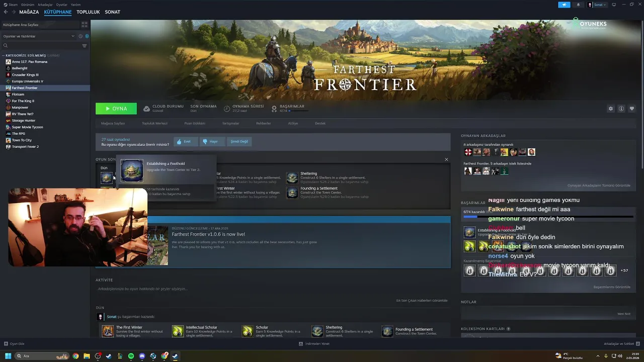The image size is (644, 362).
Task: Select Super Movie Tycoon in library
Action: click(28, 127)
